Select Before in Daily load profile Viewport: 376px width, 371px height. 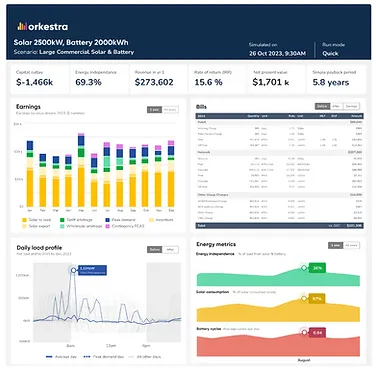[x=154, y=250]
